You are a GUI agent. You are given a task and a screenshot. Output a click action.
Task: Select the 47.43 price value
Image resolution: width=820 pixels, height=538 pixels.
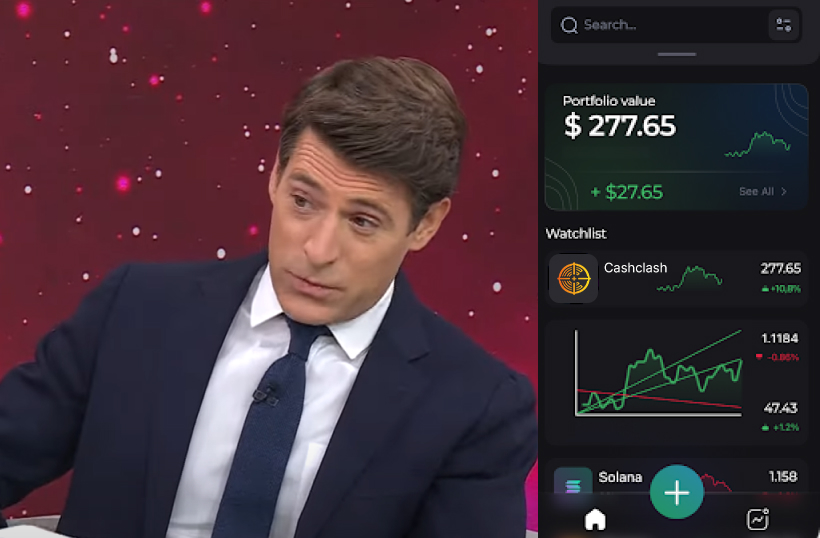780,408
